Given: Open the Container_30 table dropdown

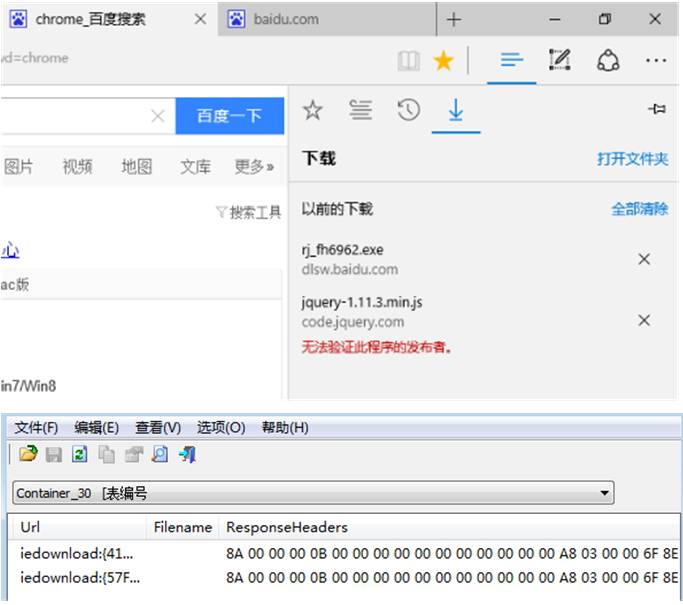Looking at the screenshot, I should 605,493.
